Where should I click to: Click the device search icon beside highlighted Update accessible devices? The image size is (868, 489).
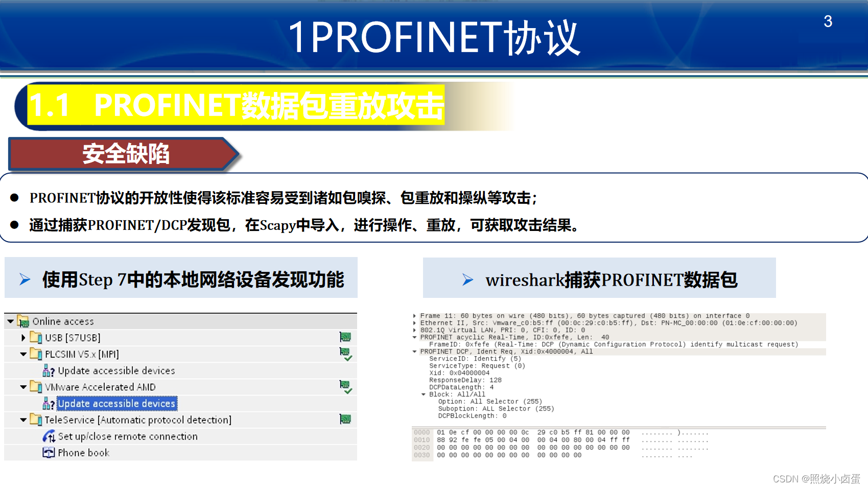point(49,403)
